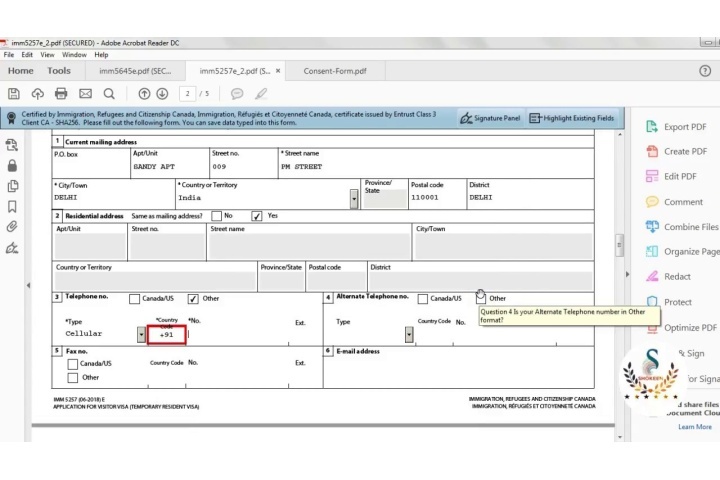Toggle Other checkbox for Telephone no.

pos(193,299)
